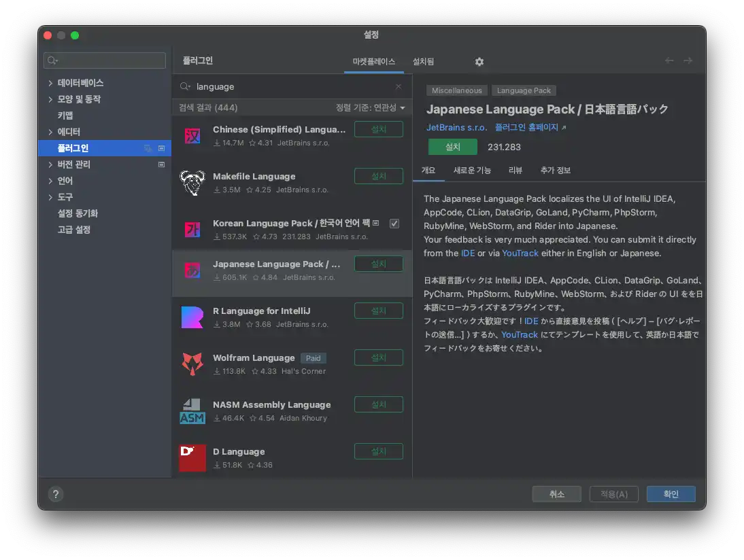Viewport: 744px width, 560px height.
Task: Open the plugin settings gear menu
Action: click(x=479, y=62)
